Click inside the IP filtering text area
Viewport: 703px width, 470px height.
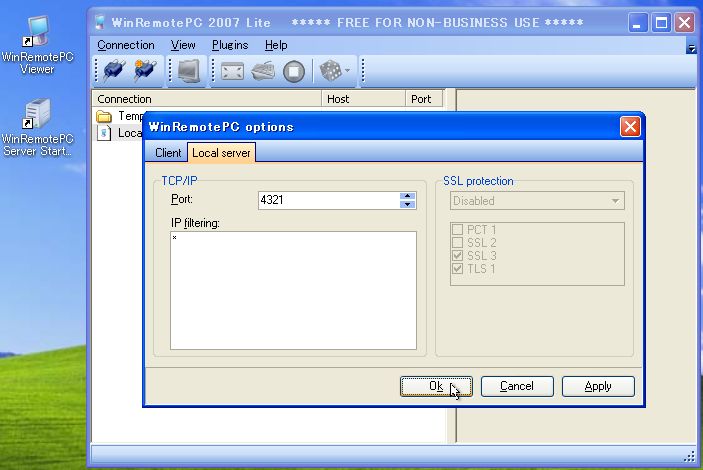tap(293, 290)
